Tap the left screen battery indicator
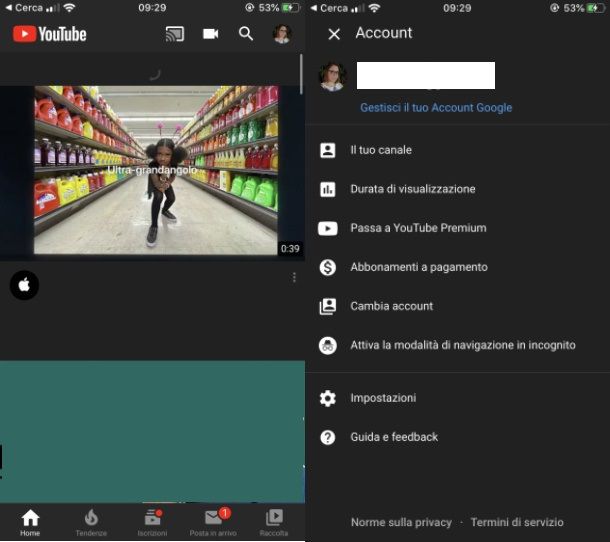Image resolution: width=610 pixels, height=542 pixels. (291, 8)
